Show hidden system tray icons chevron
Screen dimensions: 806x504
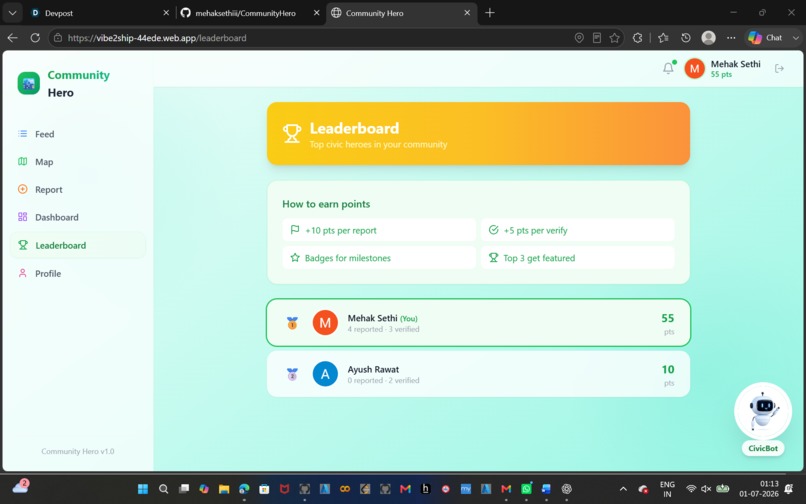coord(623,489)
